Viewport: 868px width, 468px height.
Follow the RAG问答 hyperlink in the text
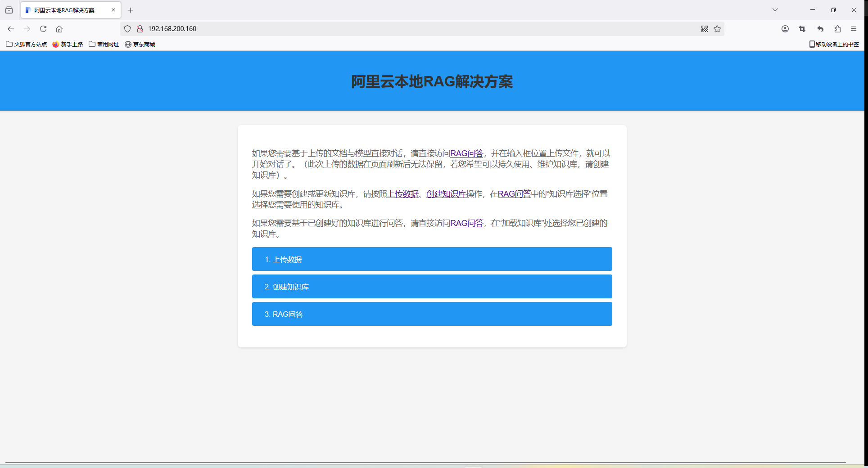click(466, 153)
